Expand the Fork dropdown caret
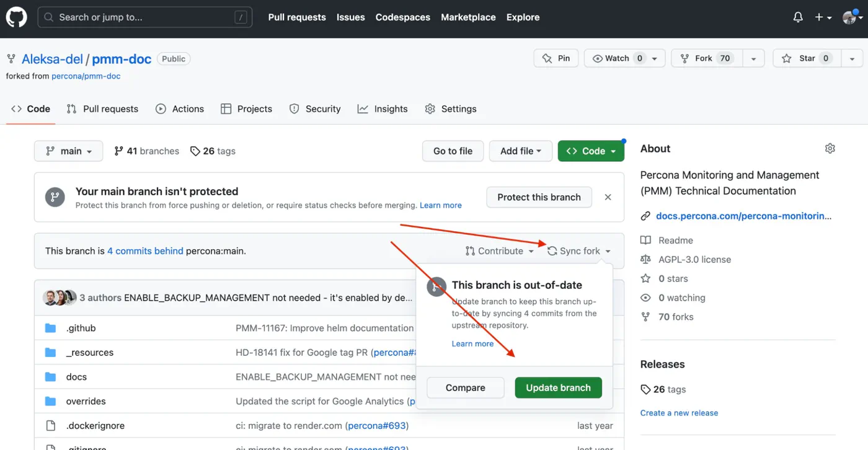 coord(753,58)
